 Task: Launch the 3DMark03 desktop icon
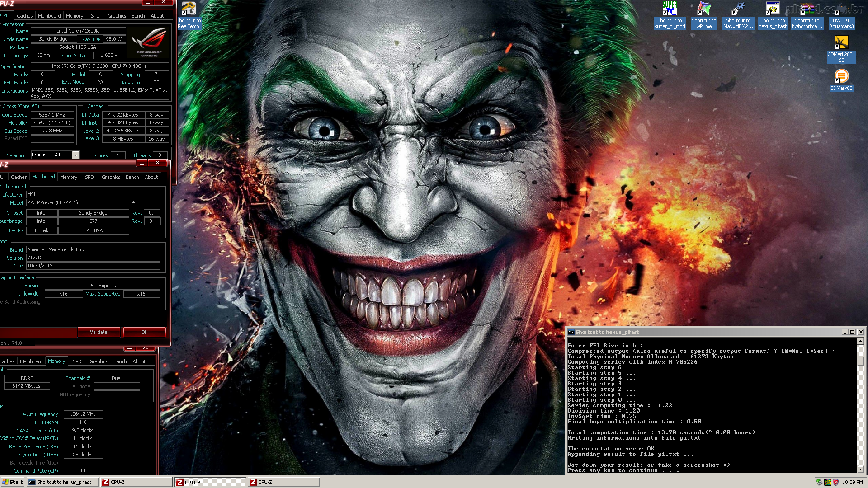(841, 80)
